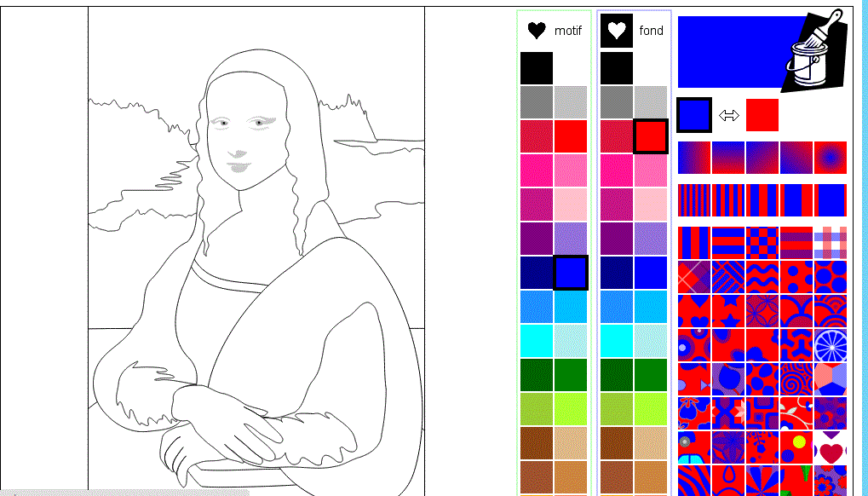Pick dark gray in the motif palette

pos(537,102)
